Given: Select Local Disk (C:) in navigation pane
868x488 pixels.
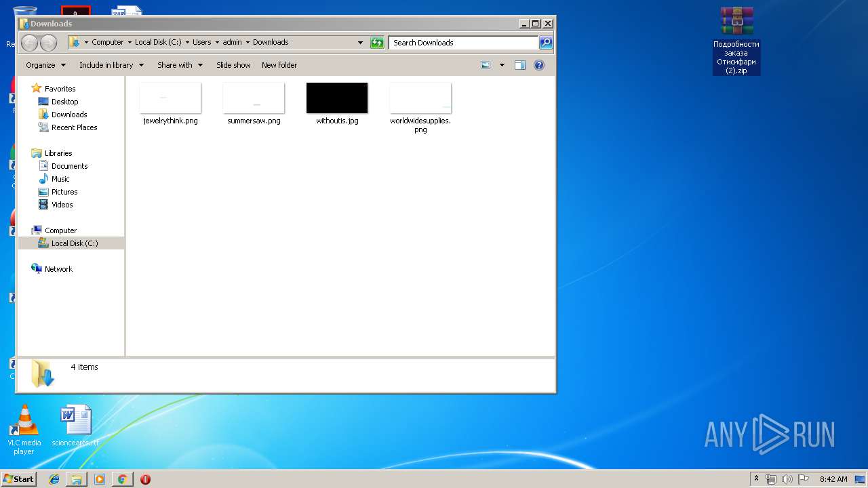Looking at the screenshot, I should pos(71,243).
